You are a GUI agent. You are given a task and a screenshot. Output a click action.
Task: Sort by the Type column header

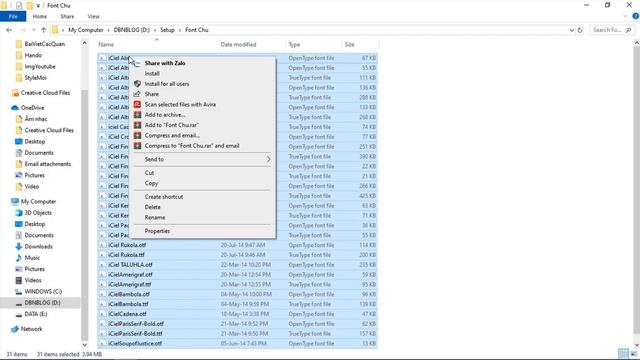click(294, 44)
